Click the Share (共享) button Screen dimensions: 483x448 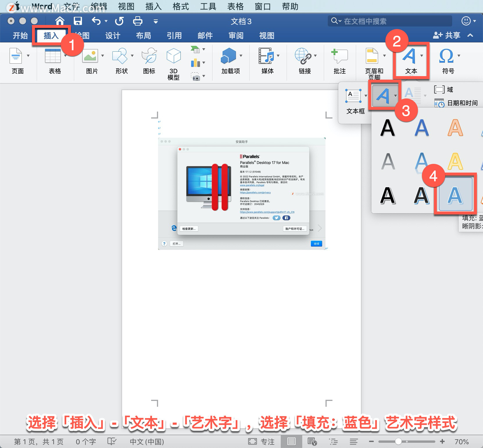coord(447,35)
